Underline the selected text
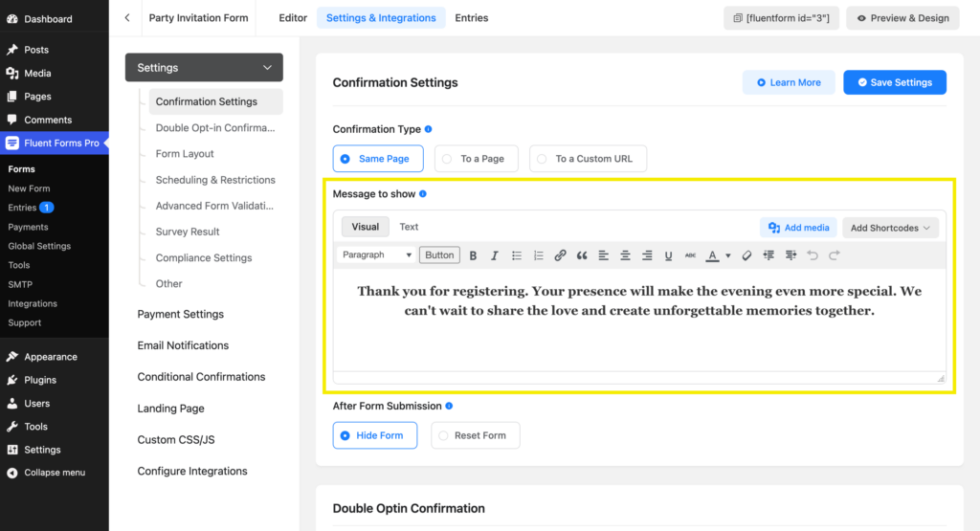 pos(668,255)
